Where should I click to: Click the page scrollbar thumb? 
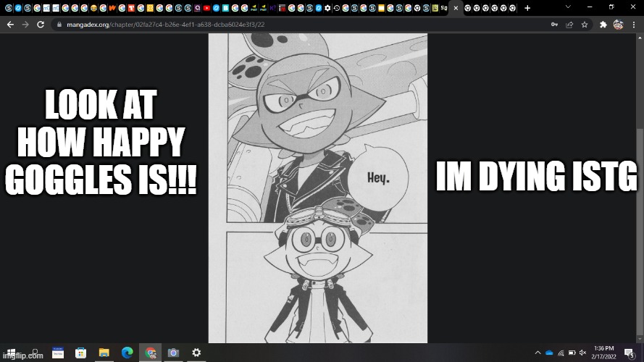coord(640,232)
